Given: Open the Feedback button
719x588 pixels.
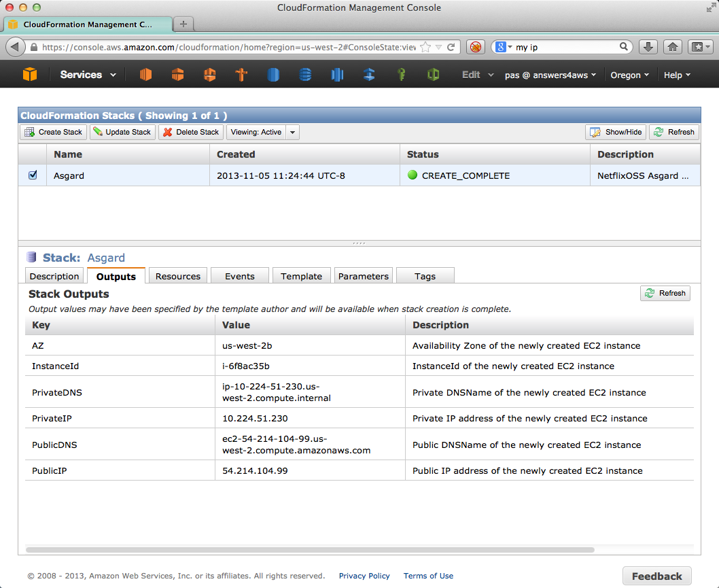Looking at the screenshot, I should [656, 576].
